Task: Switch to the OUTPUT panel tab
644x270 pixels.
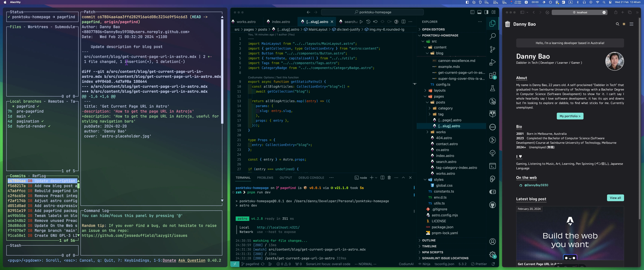Action: (x=286, y=178)
